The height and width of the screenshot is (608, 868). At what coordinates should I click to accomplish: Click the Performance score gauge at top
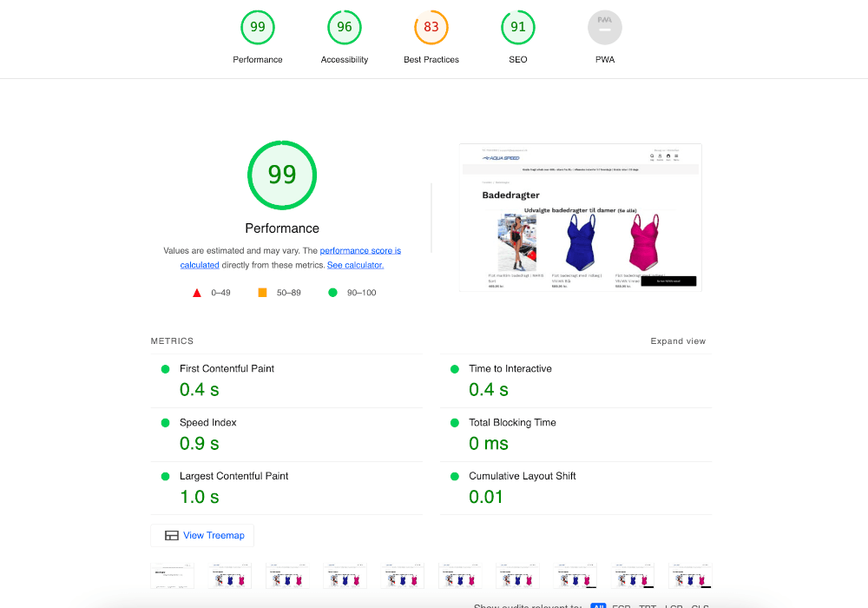pos(258,28)
